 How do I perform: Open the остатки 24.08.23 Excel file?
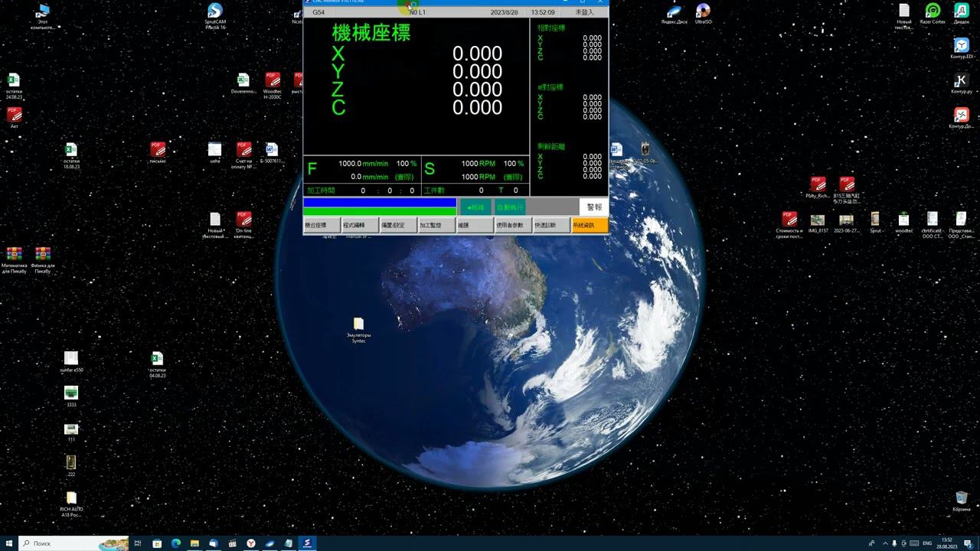click(x=14, y=86)
